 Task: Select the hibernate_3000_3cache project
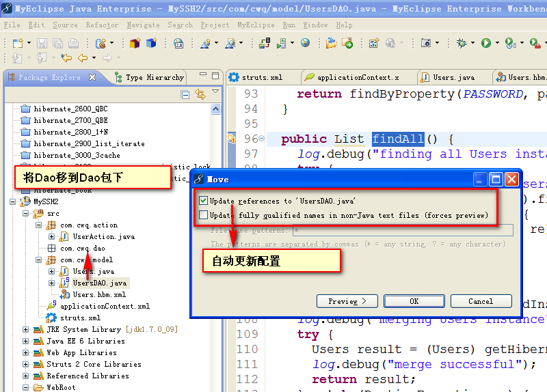pyautogui.click(x=77, y=156)
